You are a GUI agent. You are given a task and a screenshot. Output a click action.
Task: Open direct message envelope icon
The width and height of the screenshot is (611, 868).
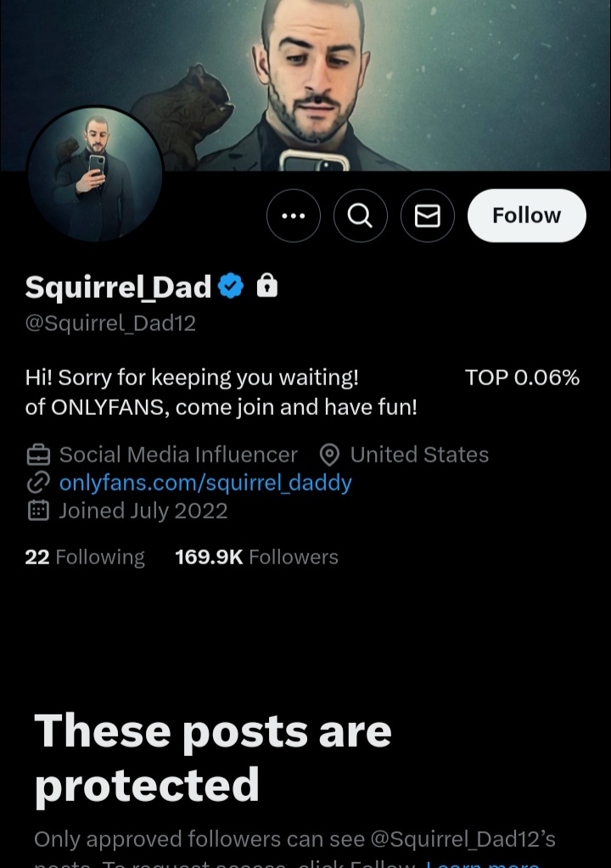coord(428,216)
